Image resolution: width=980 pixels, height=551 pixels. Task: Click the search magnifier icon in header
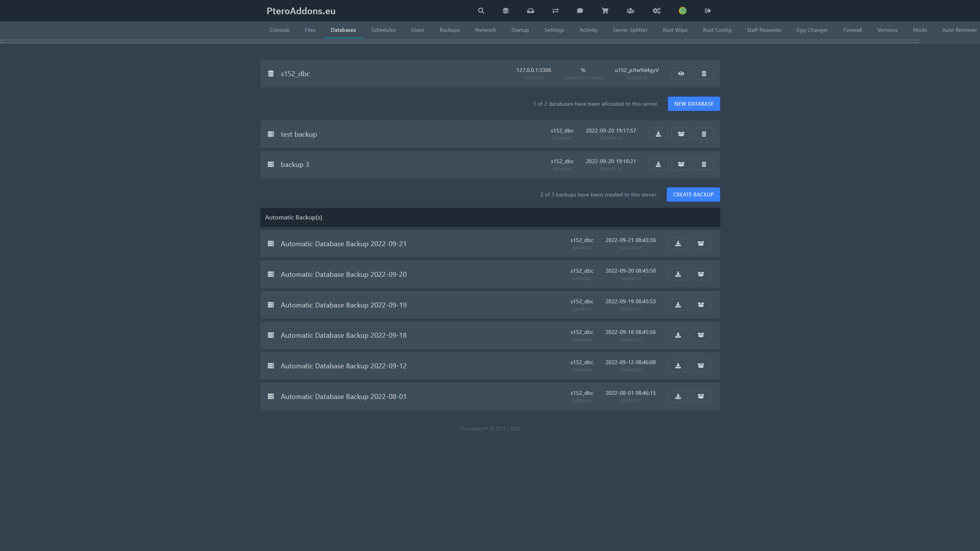point(481,11)
